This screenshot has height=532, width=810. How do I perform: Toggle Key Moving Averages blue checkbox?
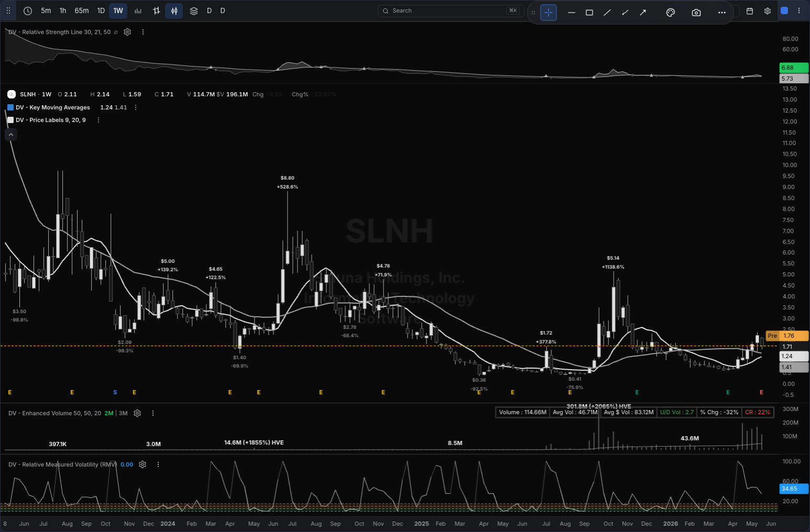pos(10,107)
